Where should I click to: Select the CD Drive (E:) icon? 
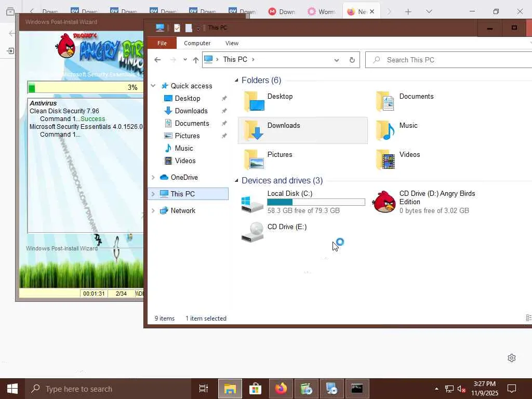point(252,232)
